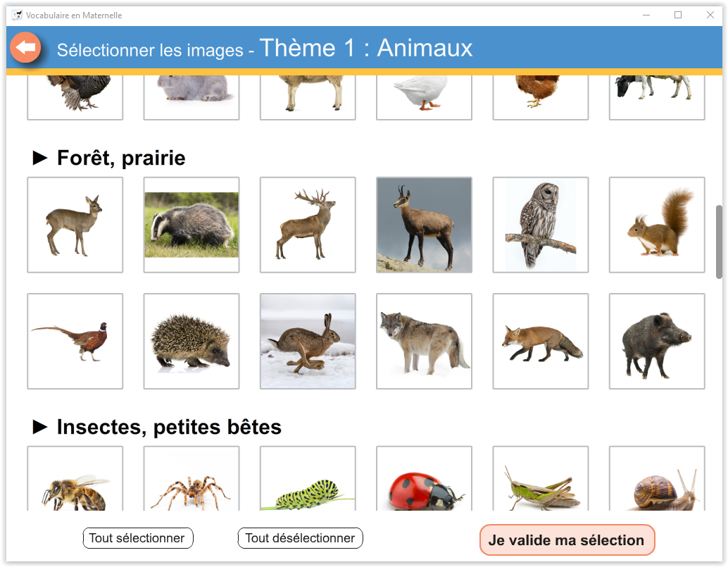Choose the hedgehog image

(x=192, y=341)
